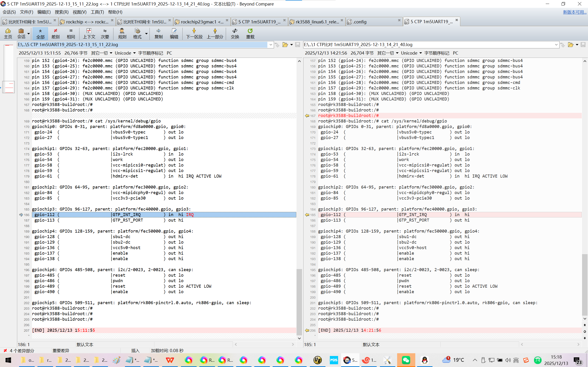The image size is (588, 367).
Task: Click the Reload (重载) icon
Action: pos(250,33)
